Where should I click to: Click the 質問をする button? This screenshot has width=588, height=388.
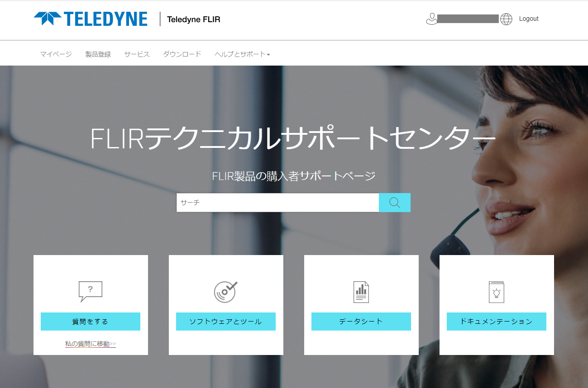pyautogui.click(x=91, y=322)
